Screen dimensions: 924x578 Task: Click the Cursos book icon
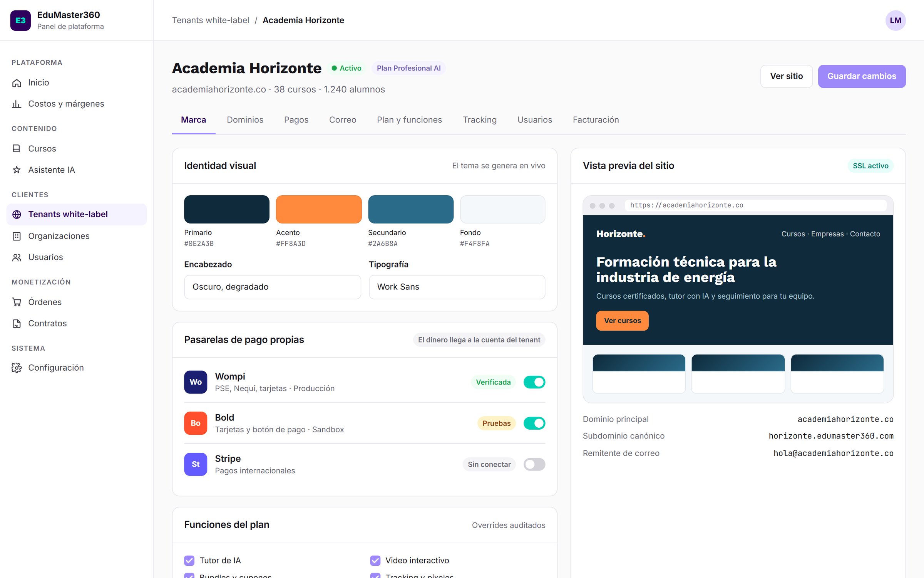pyautogui.click(x=17, y=149)
